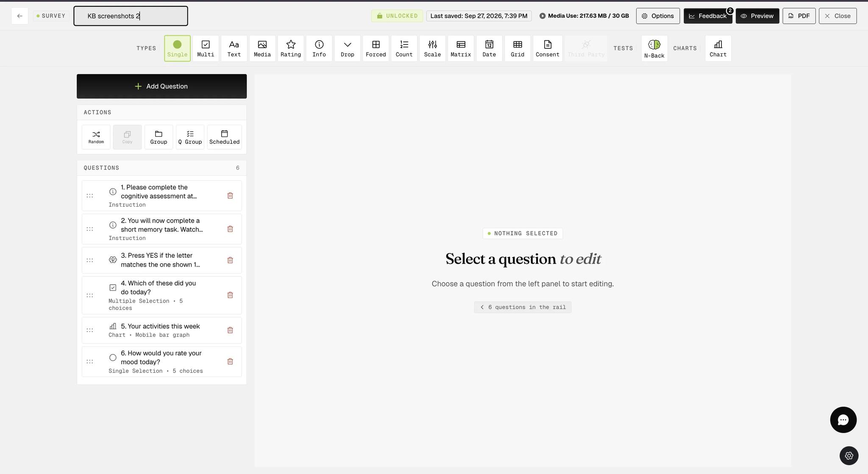Click the Add Question button
This screenshot has height=474, width=868.
pos(161,86)
